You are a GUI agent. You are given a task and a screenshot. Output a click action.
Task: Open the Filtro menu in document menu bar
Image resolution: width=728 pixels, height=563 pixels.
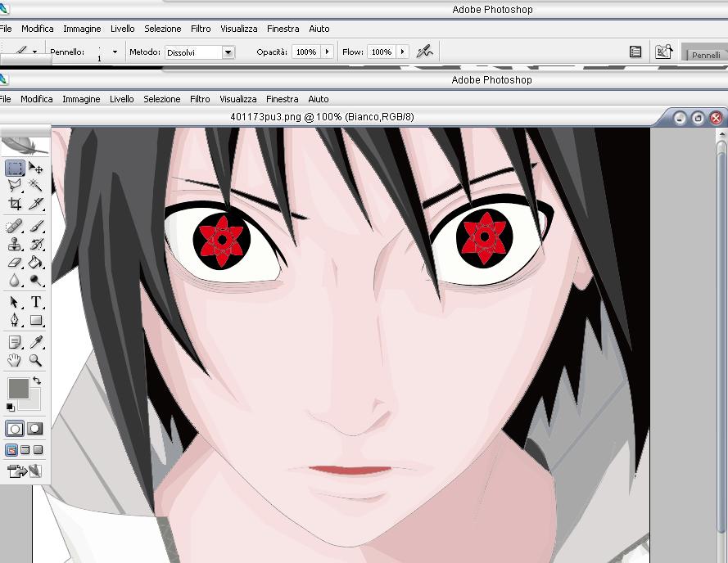pyautogui.click(x=200, y=99)
